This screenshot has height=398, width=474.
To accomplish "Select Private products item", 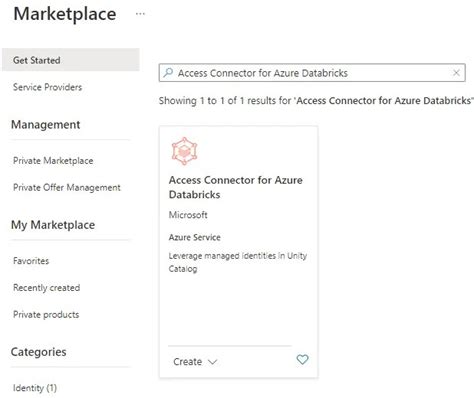I will pyautogui.click(x=46, y=315).
